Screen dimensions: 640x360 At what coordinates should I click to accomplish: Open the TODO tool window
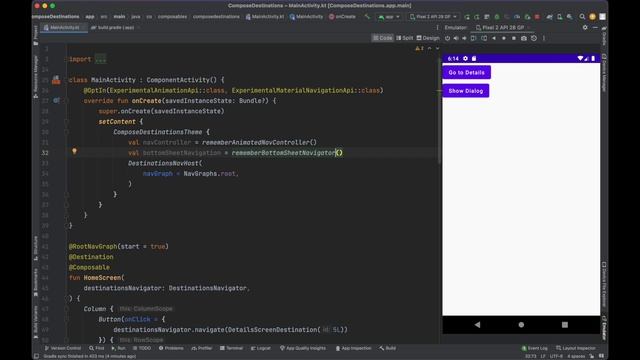(x=142, y=348)
